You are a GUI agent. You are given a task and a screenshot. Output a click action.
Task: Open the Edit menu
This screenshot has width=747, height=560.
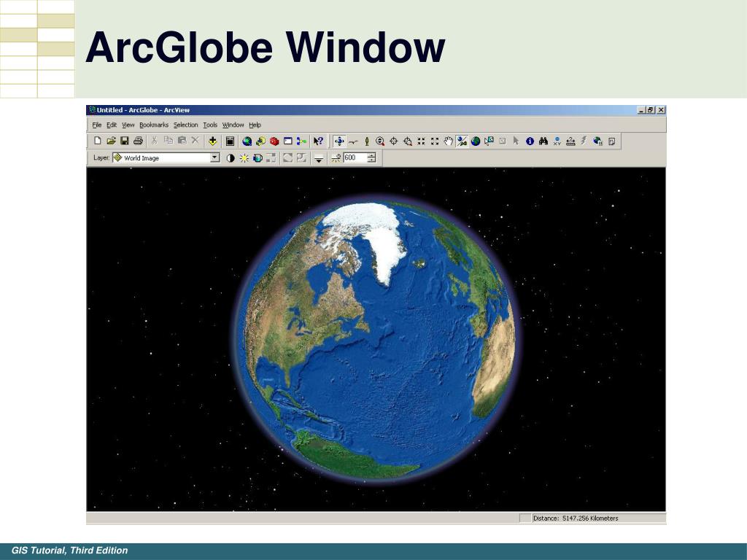tap(112, 125)
